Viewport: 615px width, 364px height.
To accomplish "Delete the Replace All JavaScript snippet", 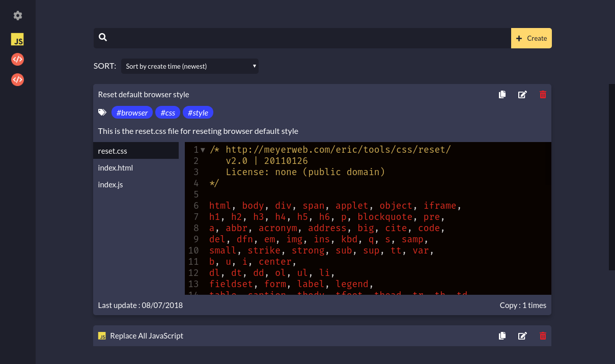I will coord(543,336).
